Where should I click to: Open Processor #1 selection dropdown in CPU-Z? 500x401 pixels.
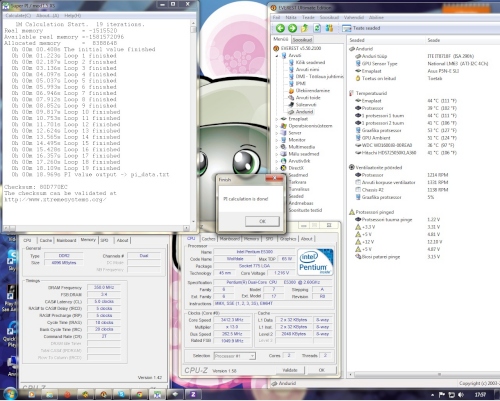[235, 356]
